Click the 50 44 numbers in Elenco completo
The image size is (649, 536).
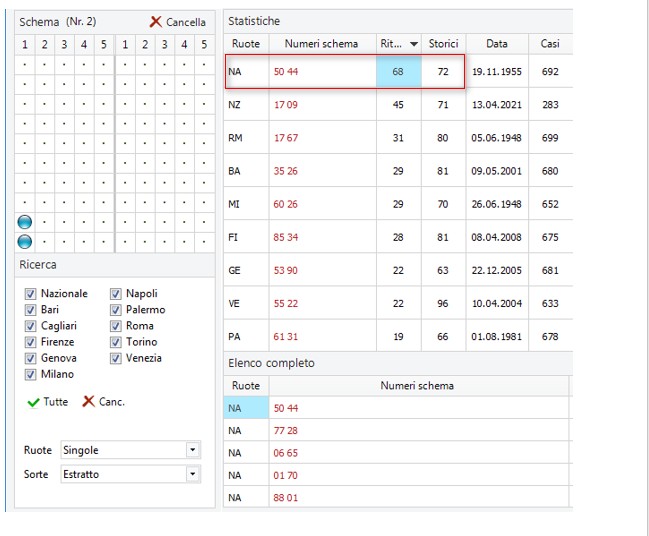tap(286, 408)
